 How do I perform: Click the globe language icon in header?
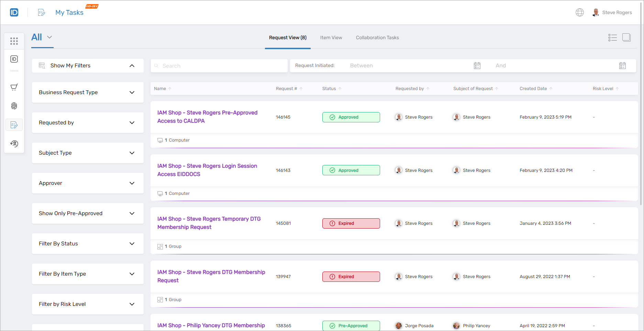coord(580,12)
